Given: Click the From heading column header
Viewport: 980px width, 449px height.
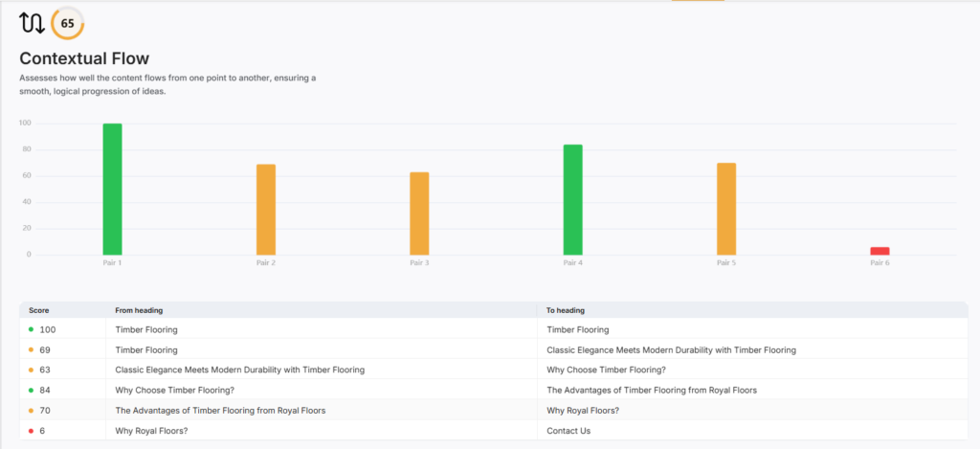Looking at the screenshot, I should point(140,310).
